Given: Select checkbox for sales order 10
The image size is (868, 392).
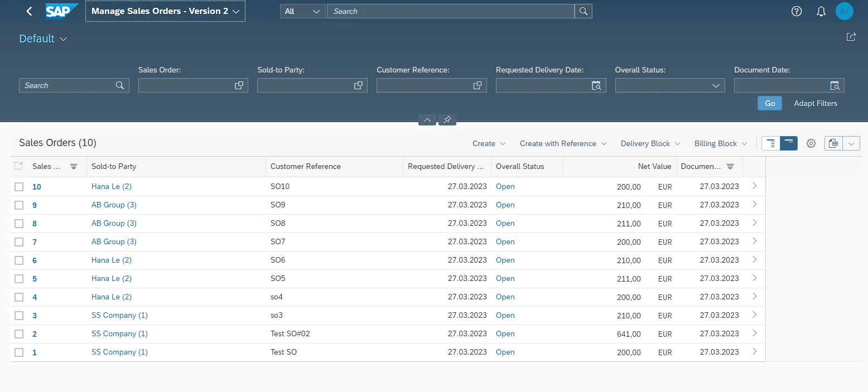Looking at the screenshot, I should (19, 187).
